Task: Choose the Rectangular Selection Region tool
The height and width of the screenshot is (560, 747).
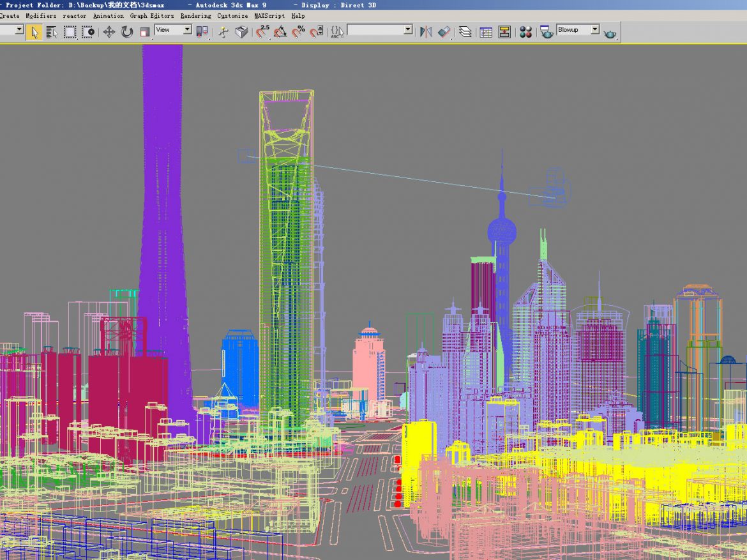Action: 70,32
